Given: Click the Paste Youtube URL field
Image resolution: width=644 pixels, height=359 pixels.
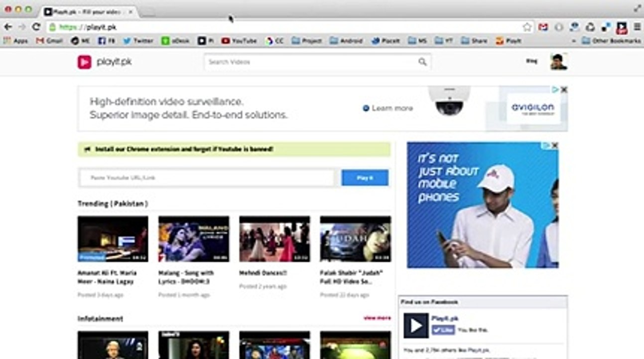Looking at the screenshot, I should 207,178.
